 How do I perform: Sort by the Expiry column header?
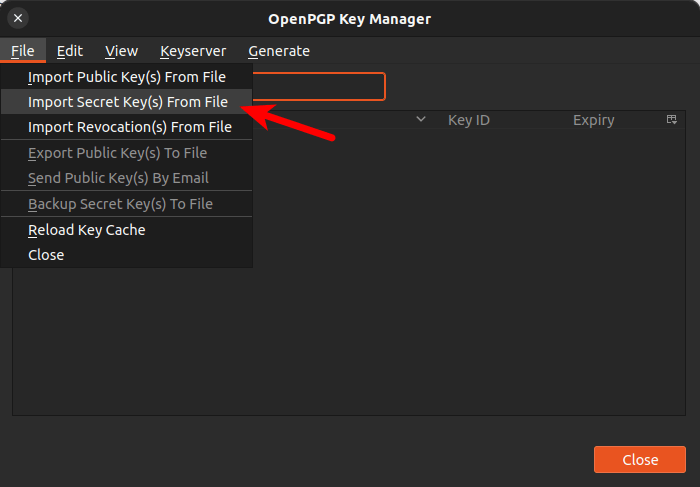(x=594, y=120)
